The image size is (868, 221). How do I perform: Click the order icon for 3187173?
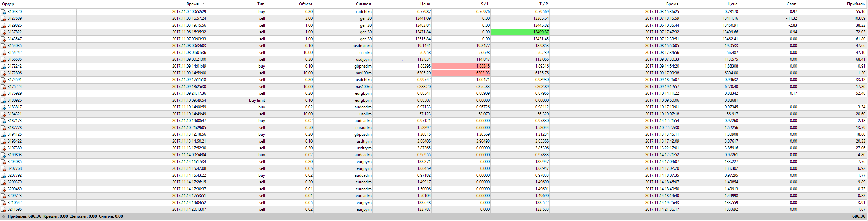point(3,121)
